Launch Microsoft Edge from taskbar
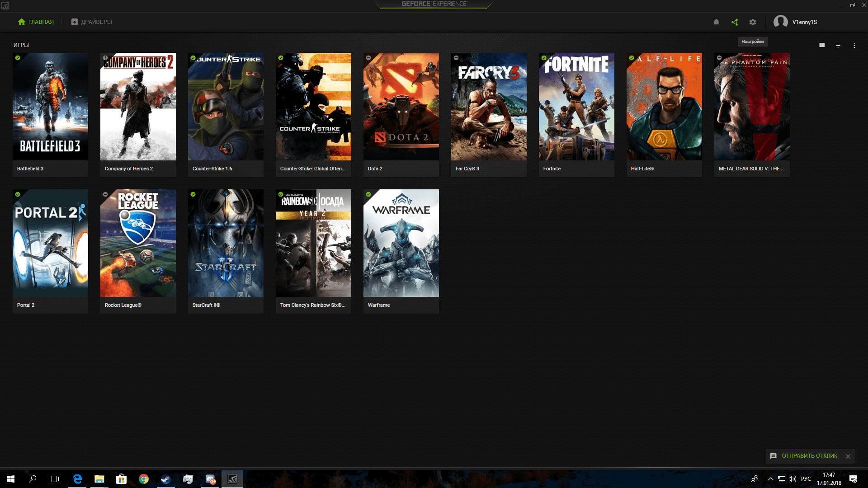 click(77, 479)
